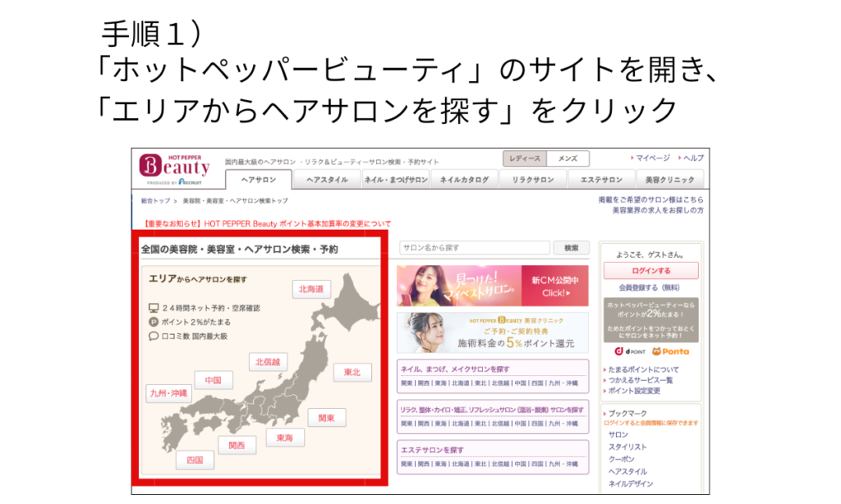Expand たまるポイントについて in the sidebar
This screenshot has width=841, height=504.
coord(646,369)
